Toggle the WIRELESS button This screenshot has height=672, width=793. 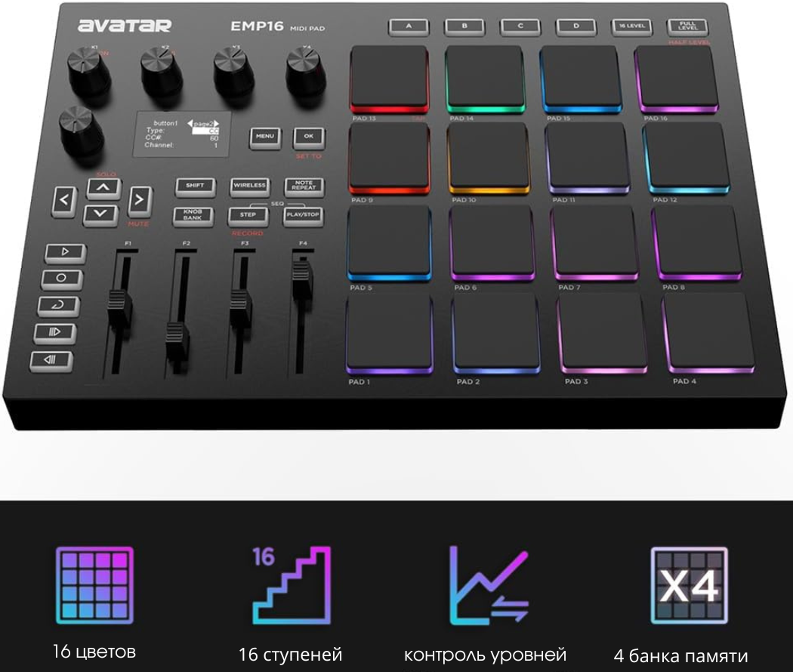click(249, 186)
